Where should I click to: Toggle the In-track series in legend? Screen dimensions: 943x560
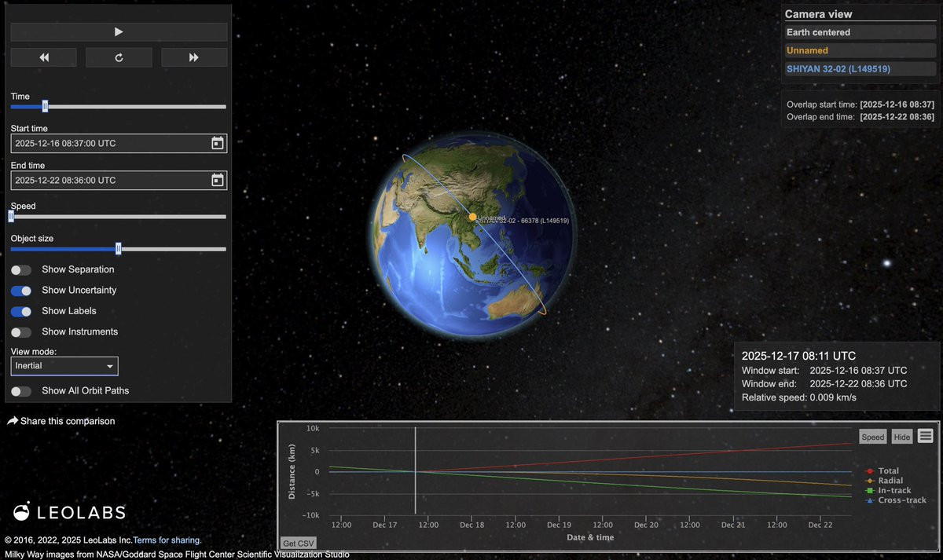(x=888, y=490)
